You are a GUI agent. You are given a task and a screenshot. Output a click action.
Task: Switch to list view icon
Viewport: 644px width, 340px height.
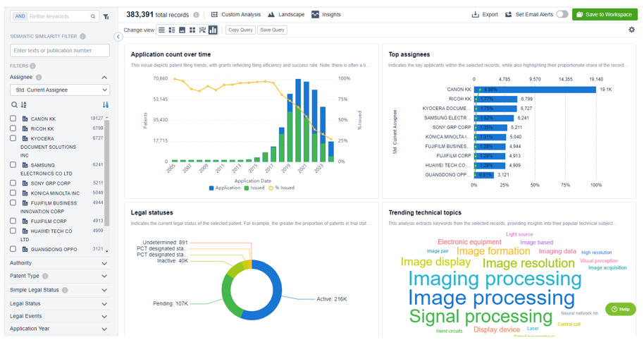pos(161,30)
